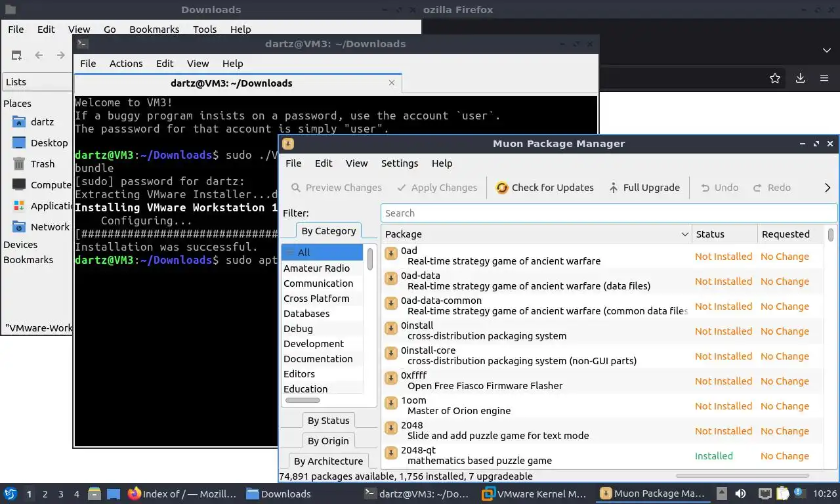Image resolution: width=840 pixels, height=504 pixels.
Task: Open the Actions menu in terminal
Action: click(x=126, y=64)
